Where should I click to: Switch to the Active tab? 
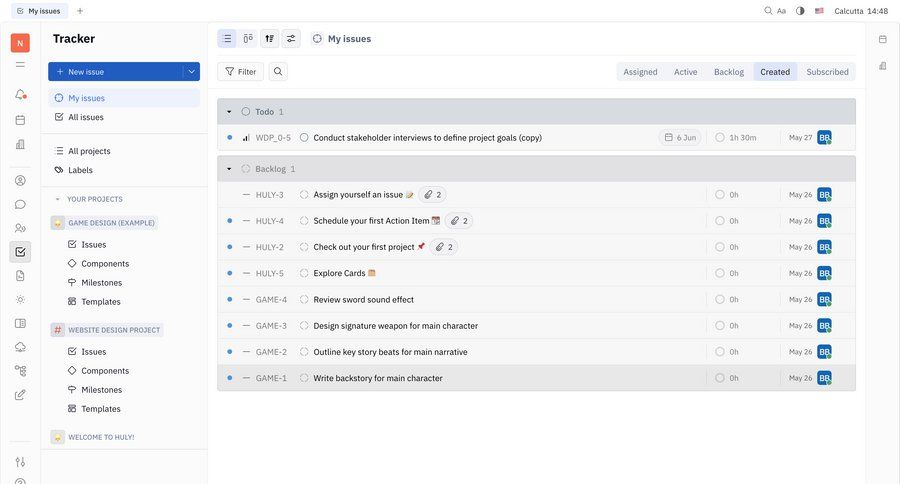[685, 72]
